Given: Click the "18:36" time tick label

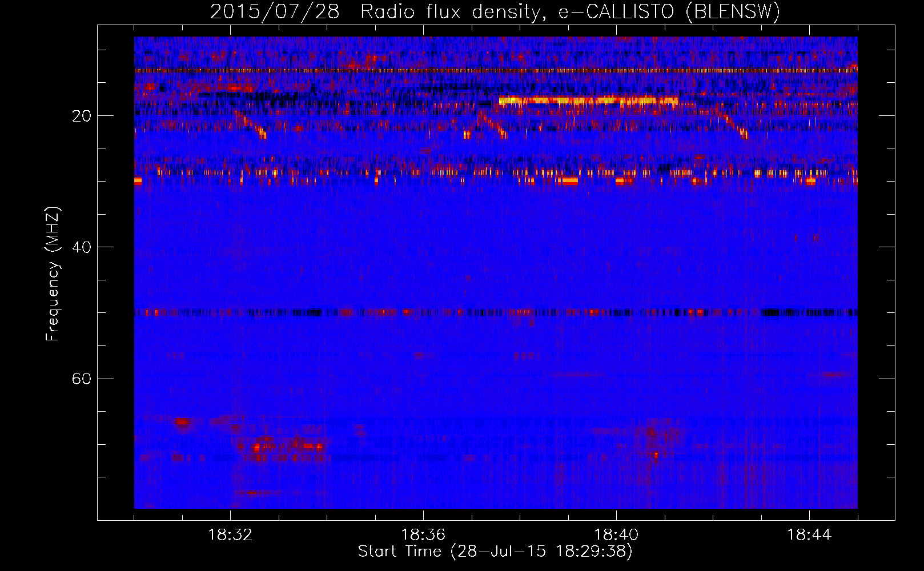Looking at the screenshot, I should coord(423,535).
